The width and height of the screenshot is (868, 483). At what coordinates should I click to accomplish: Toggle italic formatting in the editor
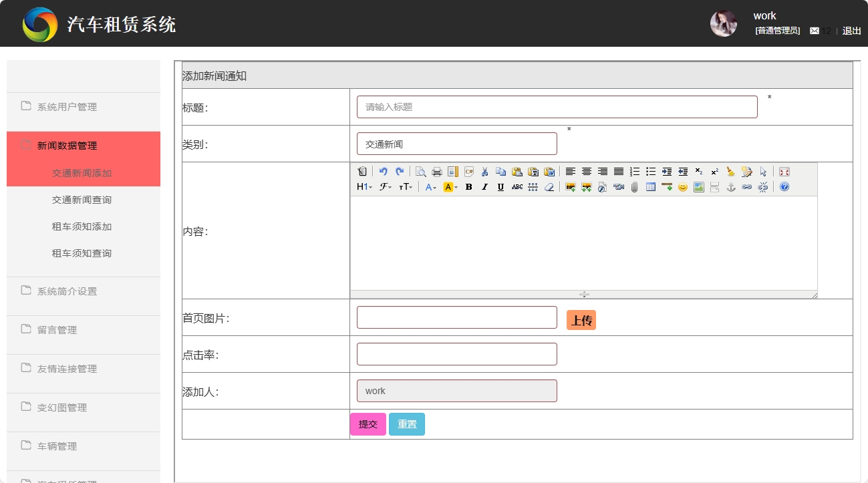tap(484, 187)
